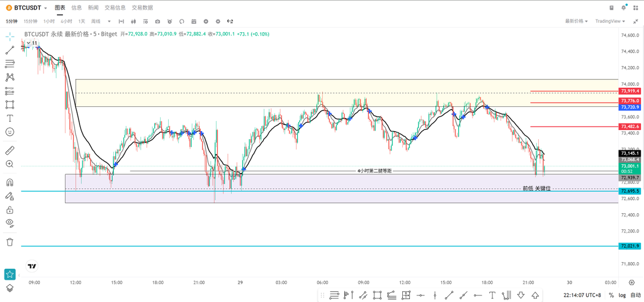The height and width of the screenshot is (302, 644).
Task: Open the calendar date range icon
Action: 194,21
